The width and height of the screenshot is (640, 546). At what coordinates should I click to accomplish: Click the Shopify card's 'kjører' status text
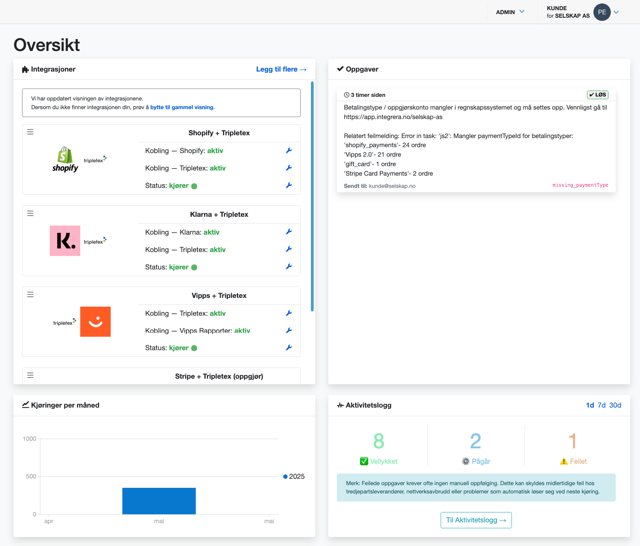[179, 186]
